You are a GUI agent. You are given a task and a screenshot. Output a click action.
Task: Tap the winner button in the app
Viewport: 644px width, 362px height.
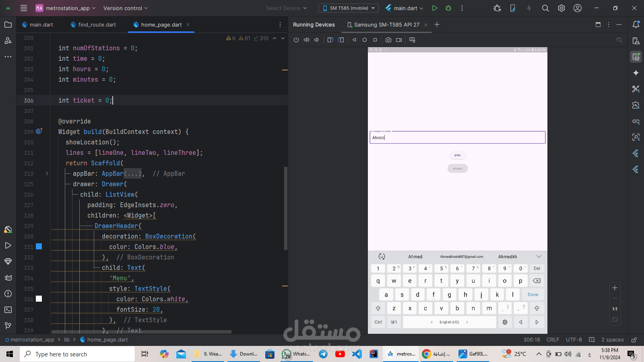[458, 169]
